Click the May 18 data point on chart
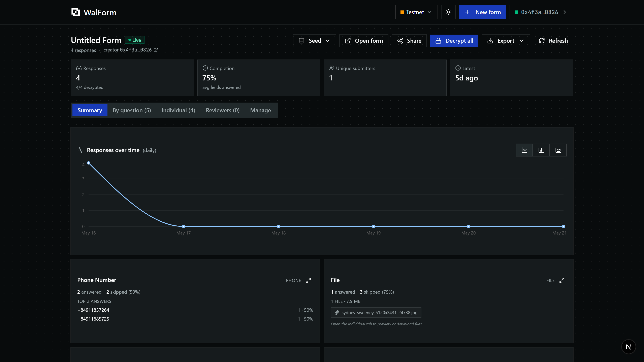Screen dimensions: 644x362 (279, 226)
